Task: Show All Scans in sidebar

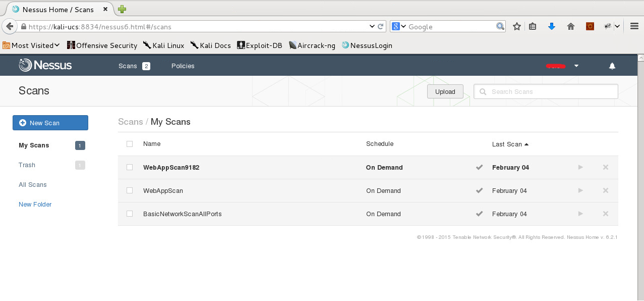Action: click(x=33, y=185)
